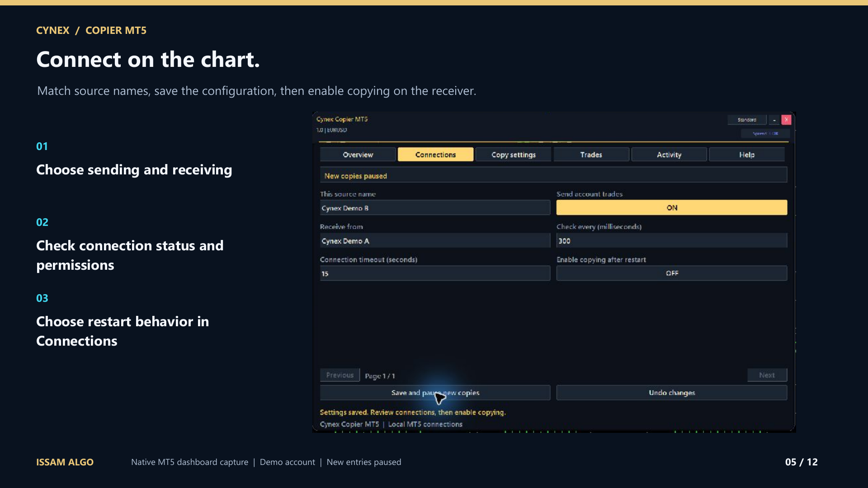Open the Overview tab
Image resolution: width=868 pixels, height=488 pixels.
358,155
